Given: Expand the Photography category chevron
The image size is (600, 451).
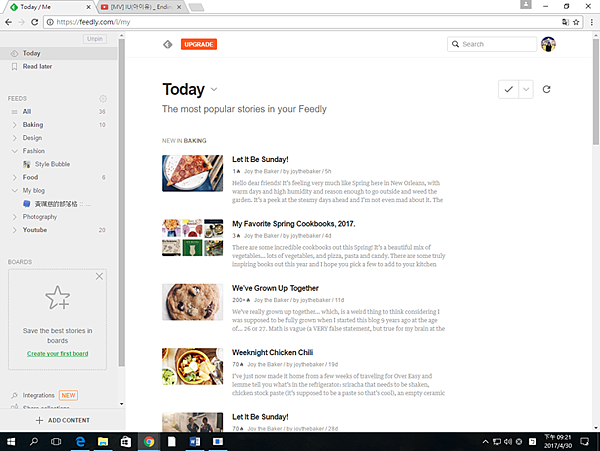Looking at the screenshot, I should click(15, 217).
